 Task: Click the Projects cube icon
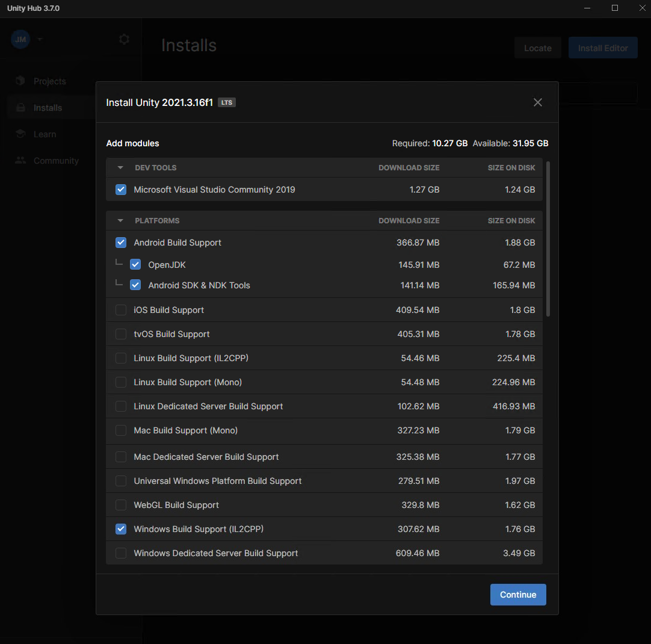(x=21, y=81)
